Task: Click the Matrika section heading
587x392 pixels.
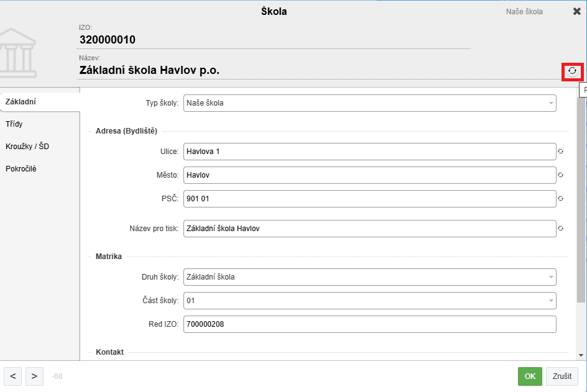Action: pyautogui.click(x=109, y=257)
